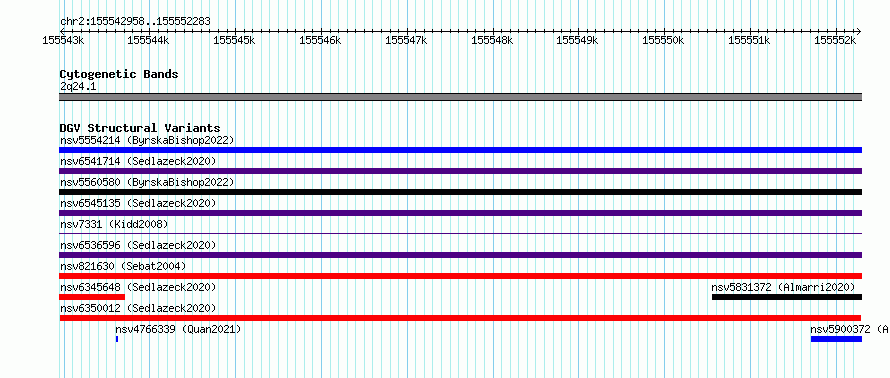Click the chr2:155542958..155552283 coordinates text

(135, 22)
